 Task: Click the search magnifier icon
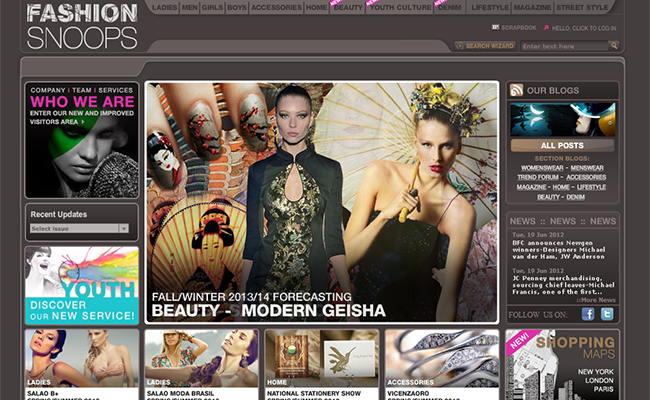(x=614, y=46)
